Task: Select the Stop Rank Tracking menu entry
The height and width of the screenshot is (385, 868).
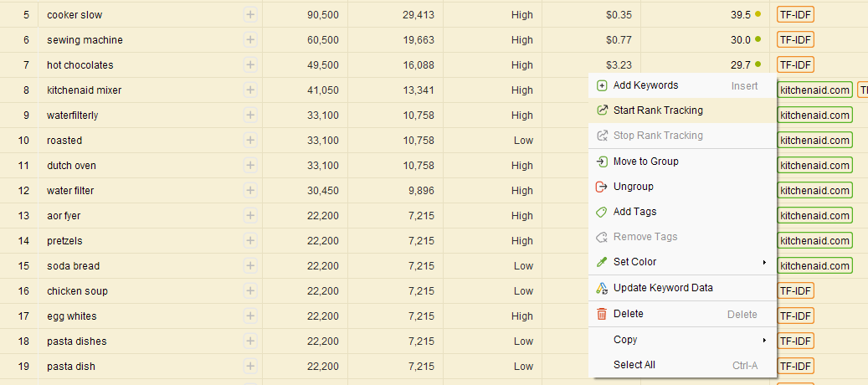Action: click(x=657, y=136)
